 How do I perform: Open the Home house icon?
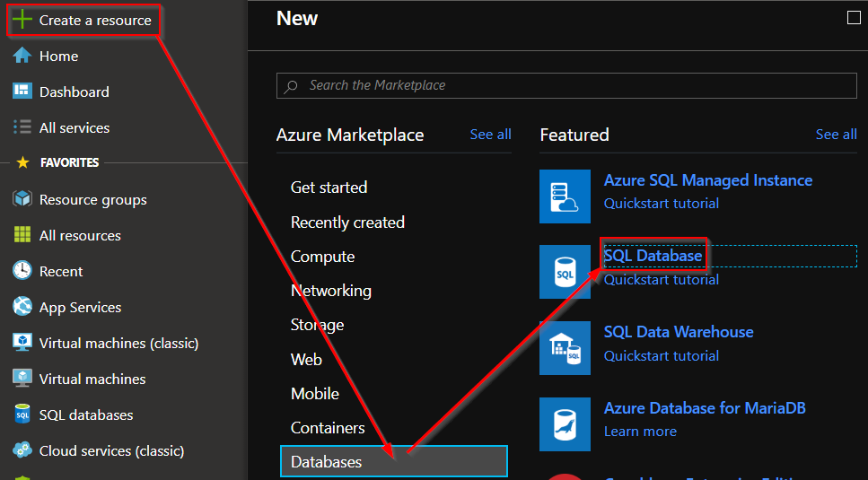22,56
